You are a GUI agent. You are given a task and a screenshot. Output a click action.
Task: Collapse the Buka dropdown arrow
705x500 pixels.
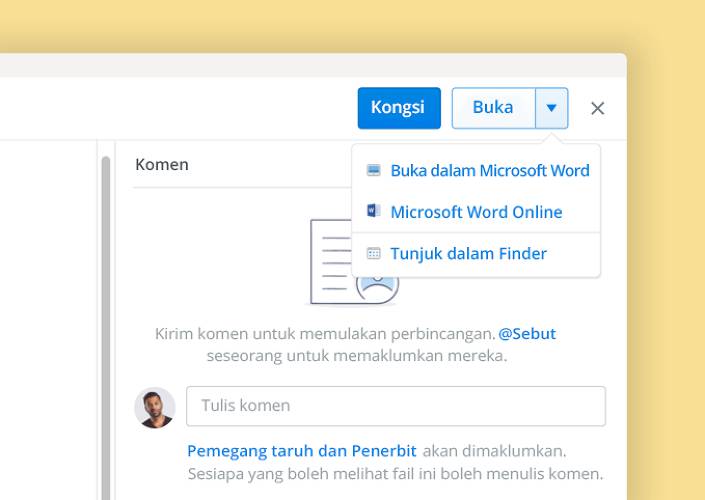[552, 108]
